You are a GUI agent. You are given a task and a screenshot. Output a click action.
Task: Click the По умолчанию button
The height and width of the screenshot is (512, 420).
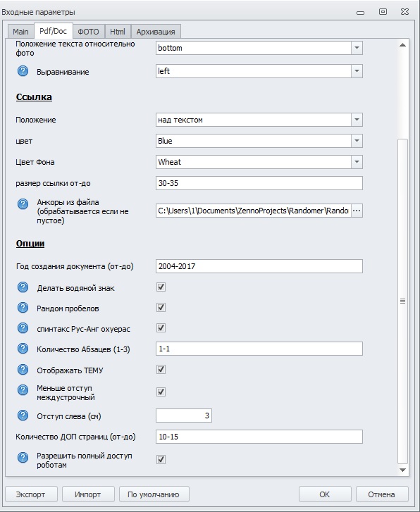coord(154,494)
